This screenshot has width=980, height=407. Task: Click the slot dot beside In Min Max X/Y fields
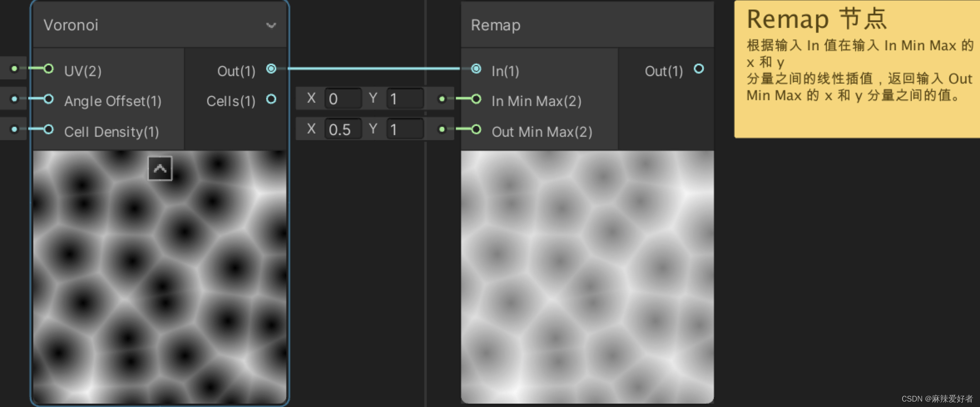(442, 99)
